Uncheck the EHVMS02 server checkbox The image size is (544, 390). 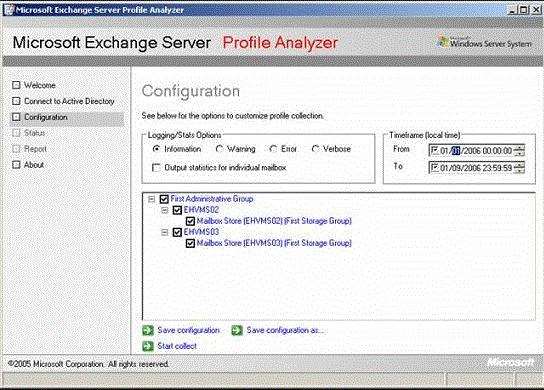tap(177, 210)
